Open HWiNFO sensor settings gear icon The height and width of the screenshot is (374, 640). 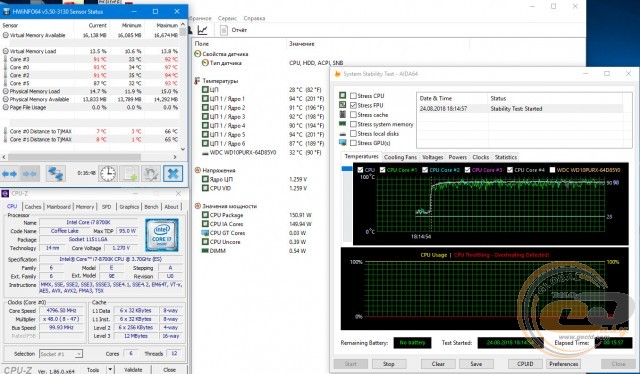click(151, 174)
